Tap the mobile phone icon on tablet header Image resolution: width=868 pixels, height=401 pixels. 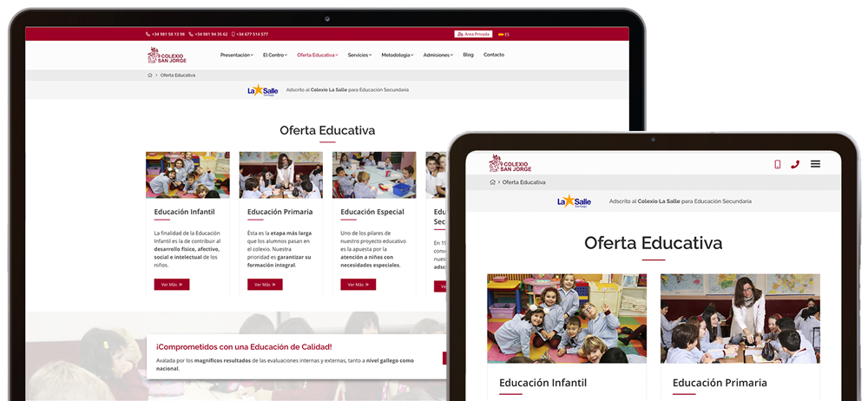tap(777, 164)
